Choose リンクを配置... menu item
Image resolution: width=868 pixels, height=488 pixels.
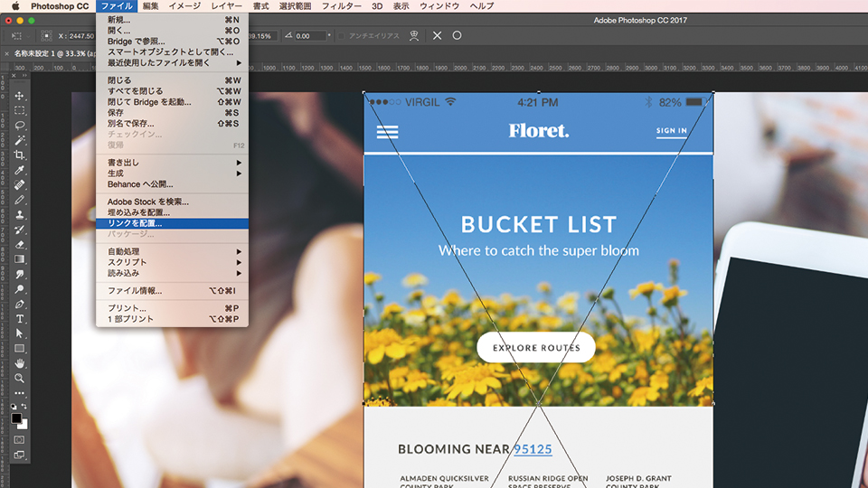coord(172,223)
